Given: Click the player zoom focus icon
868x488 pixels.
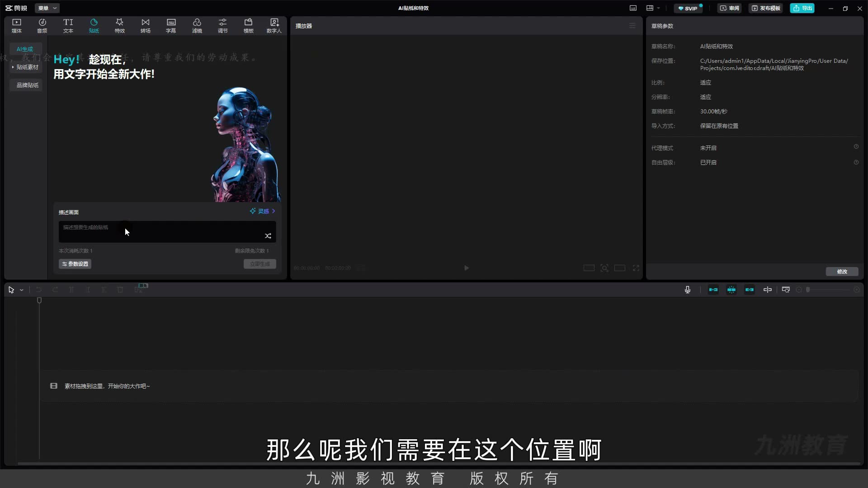Looking at the screenshot, I should point(604,268).
